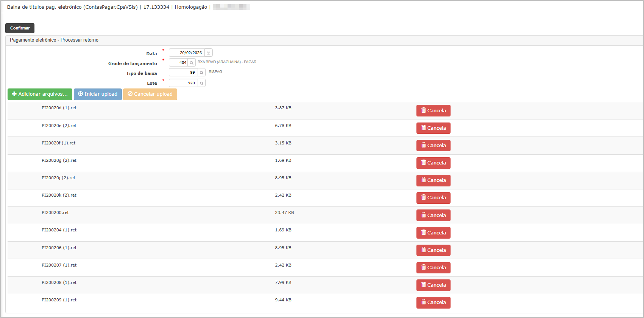This screenshot has height=318, width=644.
Task: Click lookup magnifier next to Tipo de baixa
Action: tap(201, 73)
